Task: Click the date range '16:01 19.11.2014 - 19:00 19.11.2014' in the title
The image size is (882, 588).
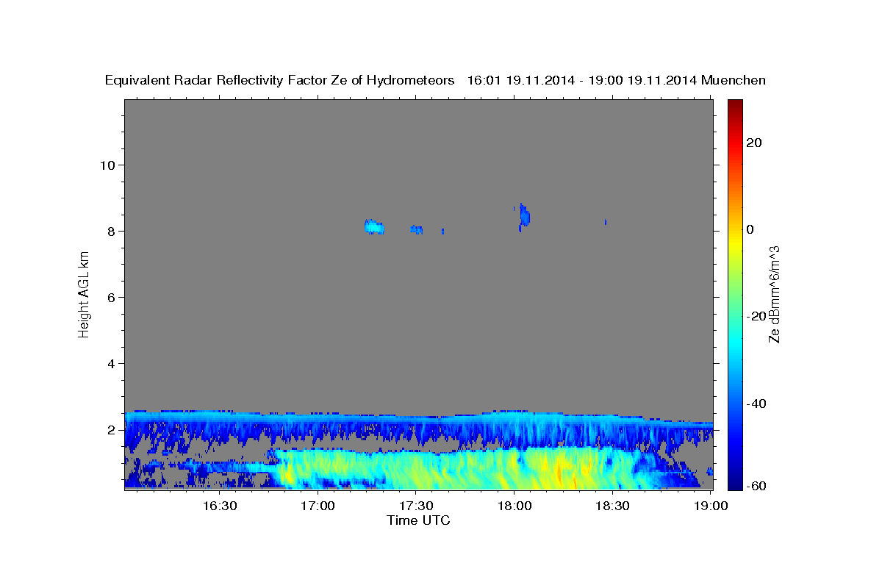Action: coord(582,81)
